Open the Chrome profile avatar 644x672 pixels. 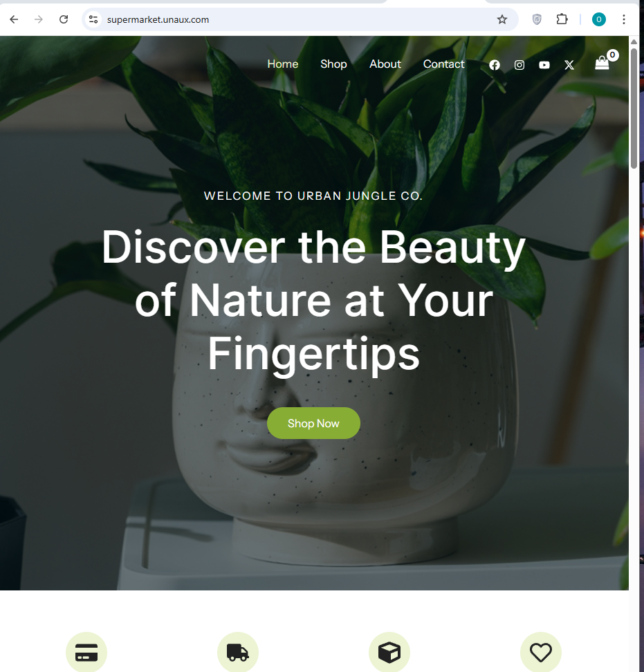pyautogui.click(x=599, y=19)
